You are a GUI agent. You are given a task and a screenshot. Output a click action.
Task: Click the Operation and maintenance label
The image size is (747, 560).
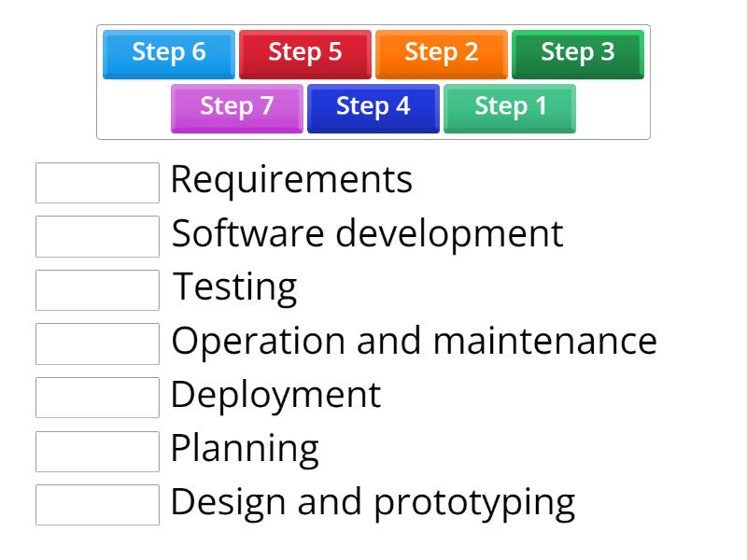tap(415, 341)
